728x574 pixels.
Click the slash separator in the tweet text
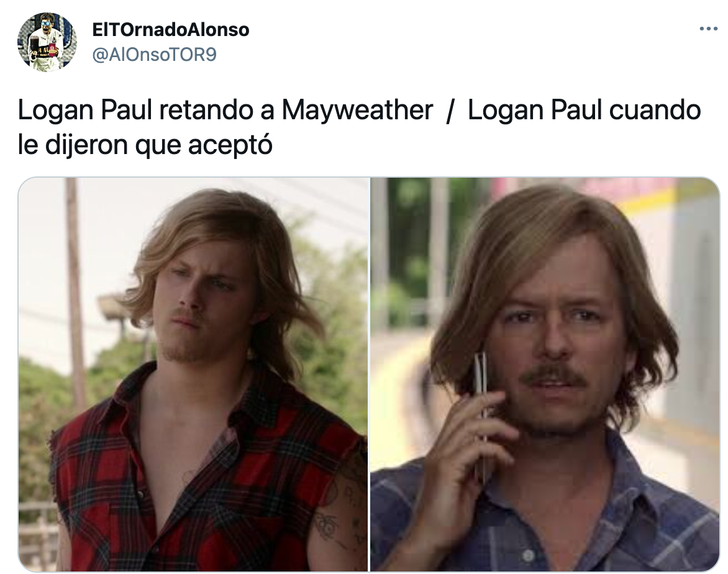coord(450,111)
